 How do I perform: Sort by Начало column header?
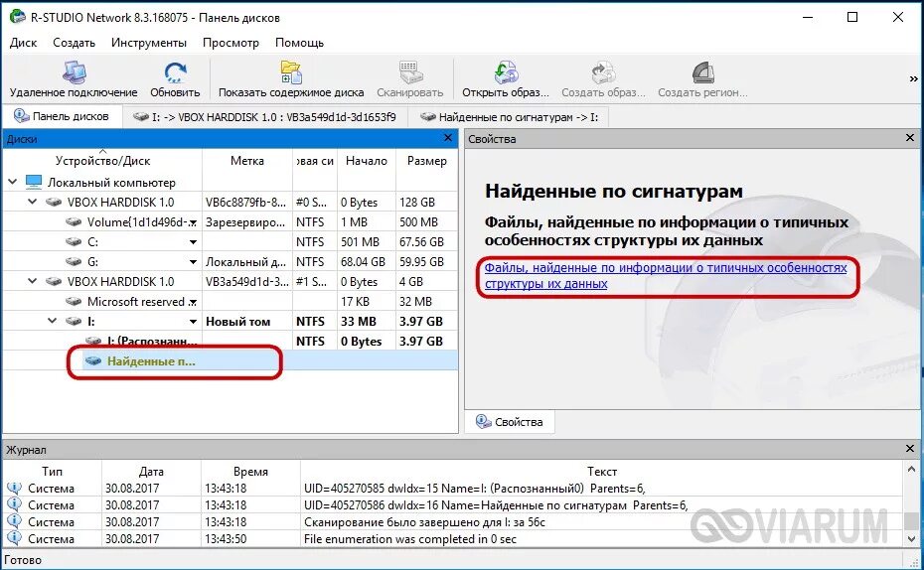coord(366,161)
